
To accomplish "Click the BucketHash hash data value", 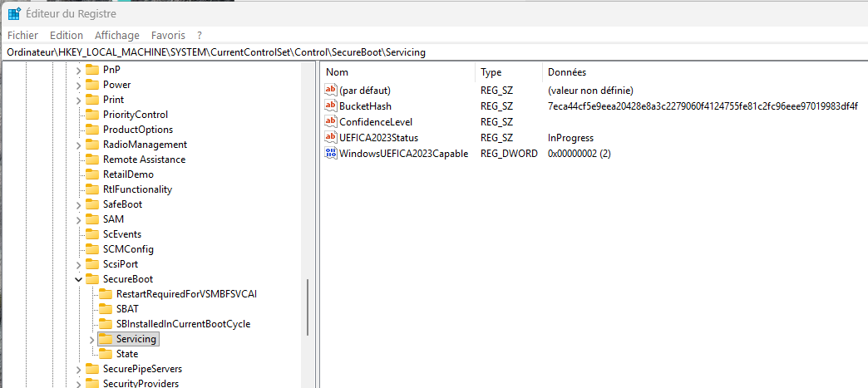I will click(x=703, y=106).
